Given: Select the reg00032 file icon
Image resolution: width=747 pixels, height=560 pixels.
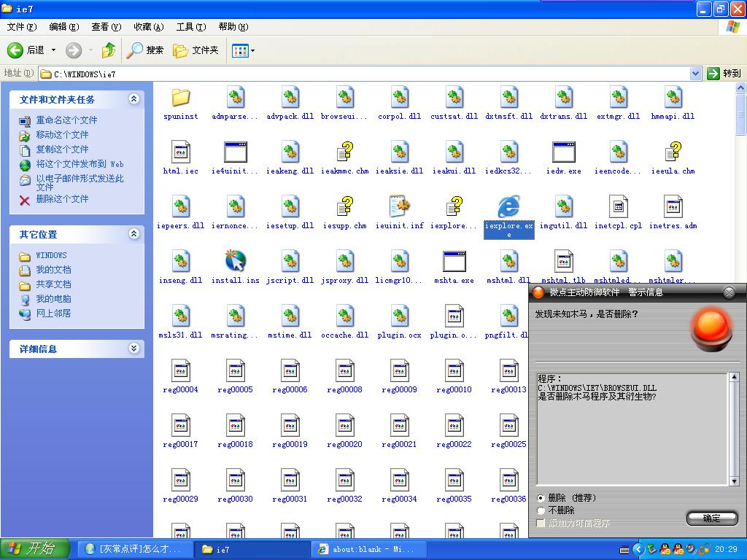Looking at the screenshot, I should click(344, 481).
